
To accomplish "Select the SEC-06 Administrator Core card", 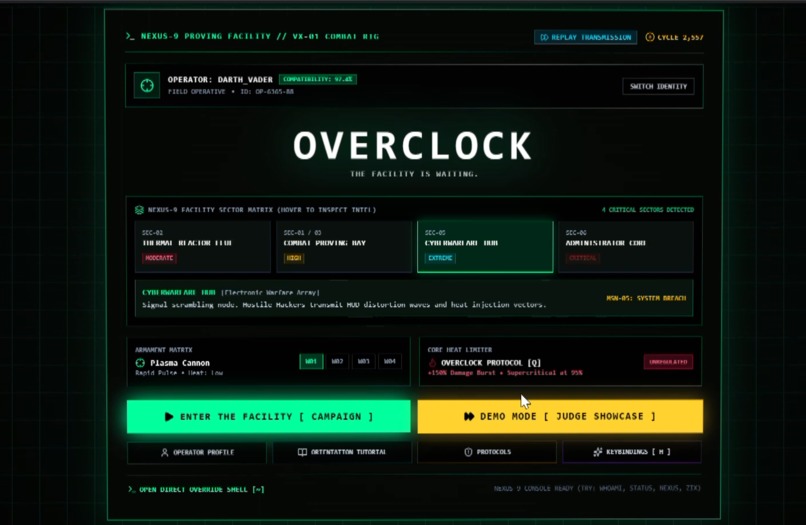I will (626, 246).
